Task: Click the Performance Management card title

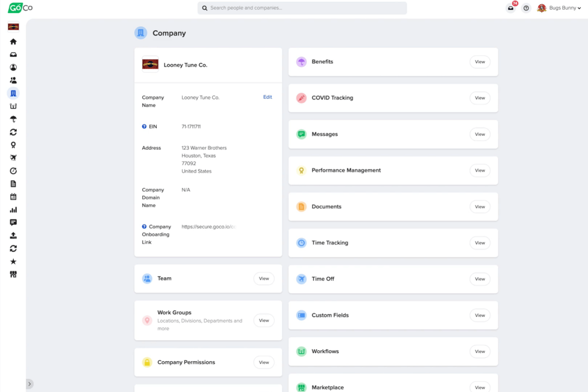Action: tap(346, 170)
